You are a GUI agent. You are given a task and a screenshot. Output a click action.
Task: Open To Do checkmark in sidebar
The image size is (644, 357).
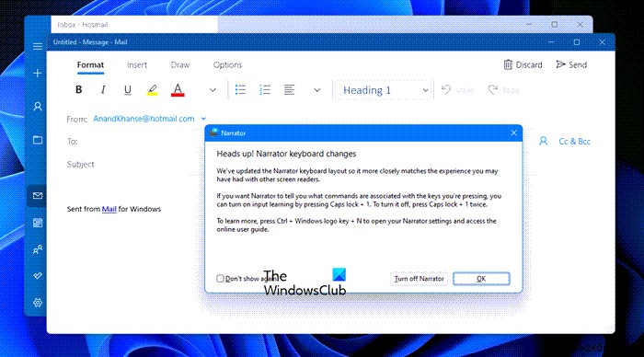38,276
